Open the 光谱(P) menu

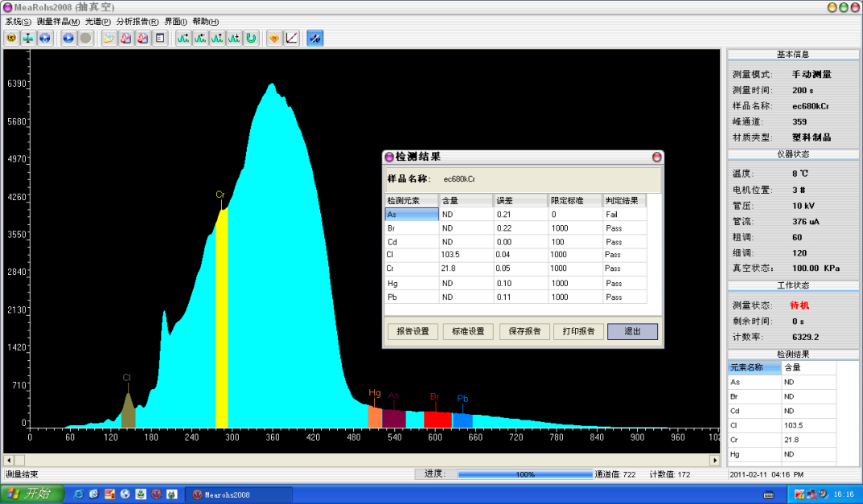(x=98, y=22)
